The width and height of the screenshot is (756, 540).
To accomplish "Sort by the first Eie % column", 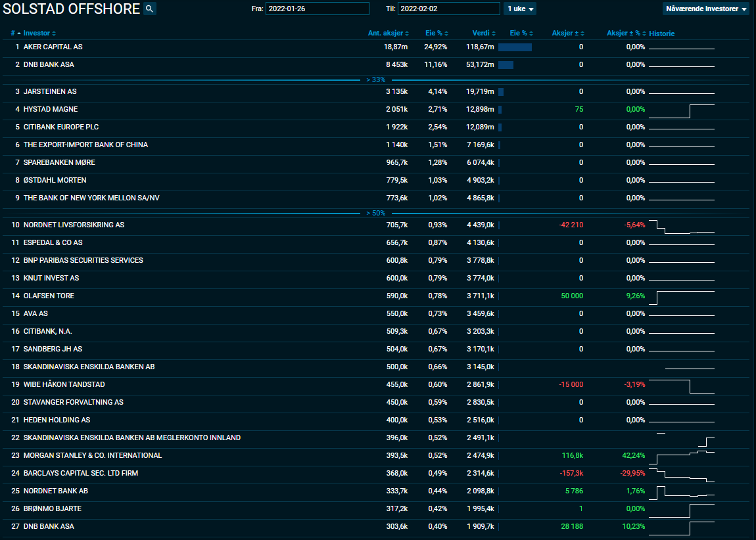I will coord(437,34).
